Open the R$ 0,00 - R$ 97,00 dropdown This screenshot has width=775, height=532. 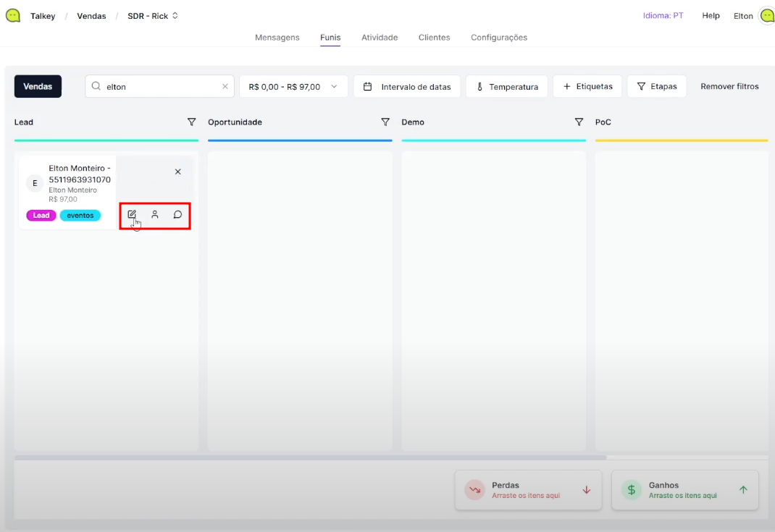click(x=293, y=87)
